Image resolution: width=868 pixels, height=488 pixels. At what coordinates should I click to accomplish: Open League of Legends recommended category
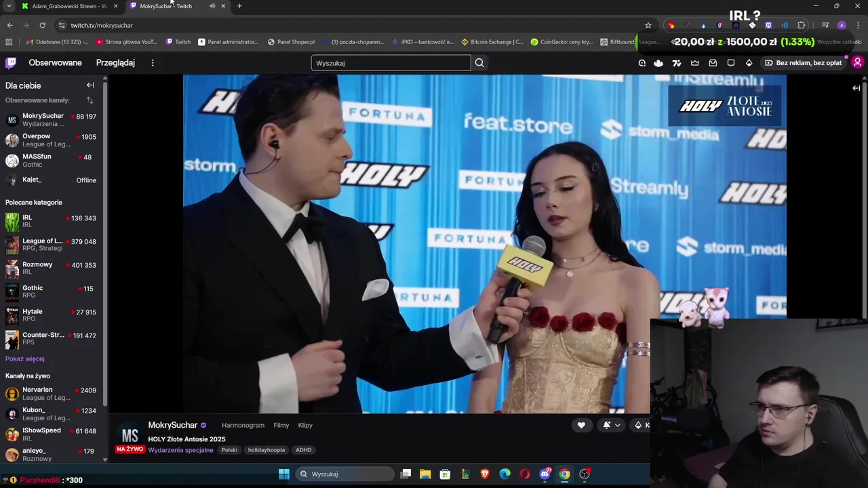pyautogui.click(x=52, y=245)
